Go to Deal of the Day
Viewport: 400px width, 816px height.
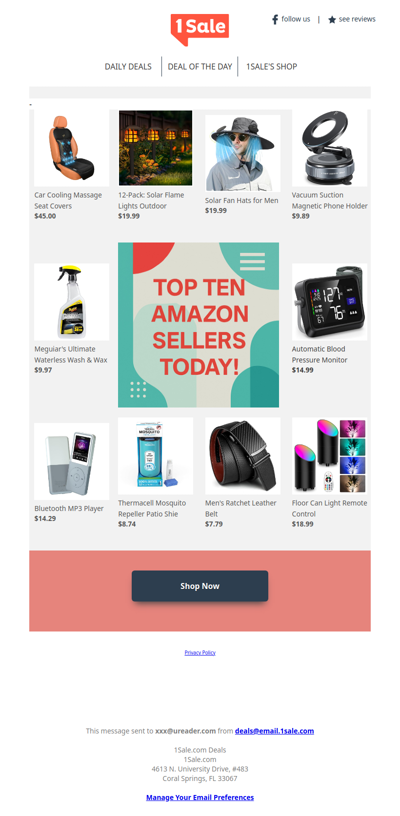click(200, 67)
